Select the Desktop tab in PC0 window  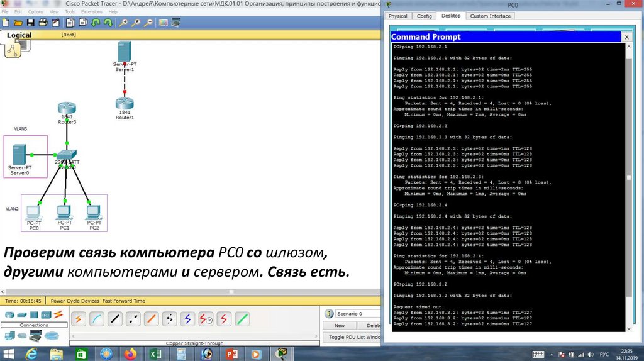pyautogui.click(x=451, y=16)
